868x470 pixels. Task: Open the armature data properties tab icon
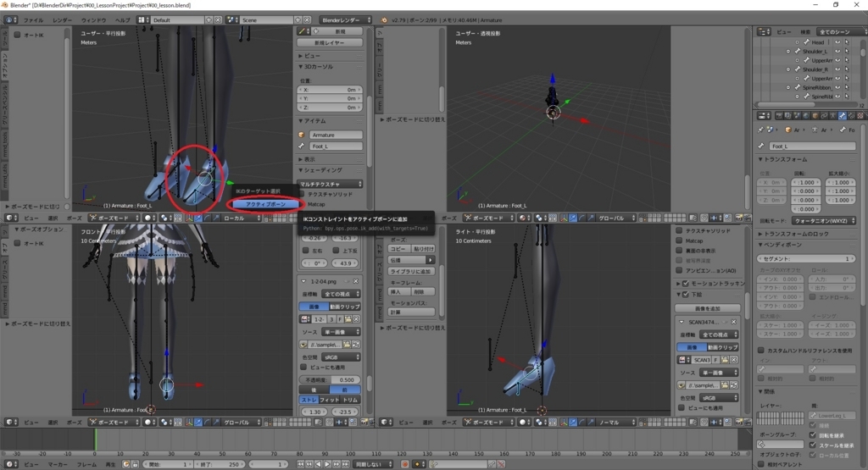click(x=833, y=115)
